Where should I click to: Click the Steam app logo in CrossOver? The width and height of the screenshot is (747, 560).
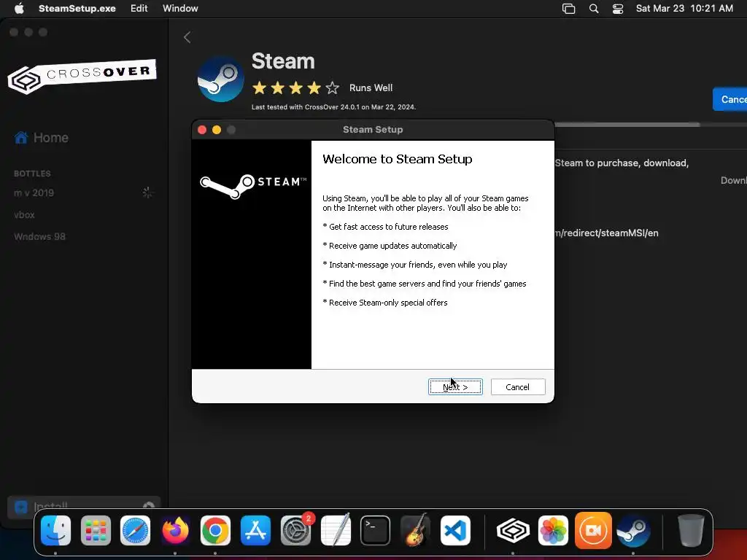point(220,79)
